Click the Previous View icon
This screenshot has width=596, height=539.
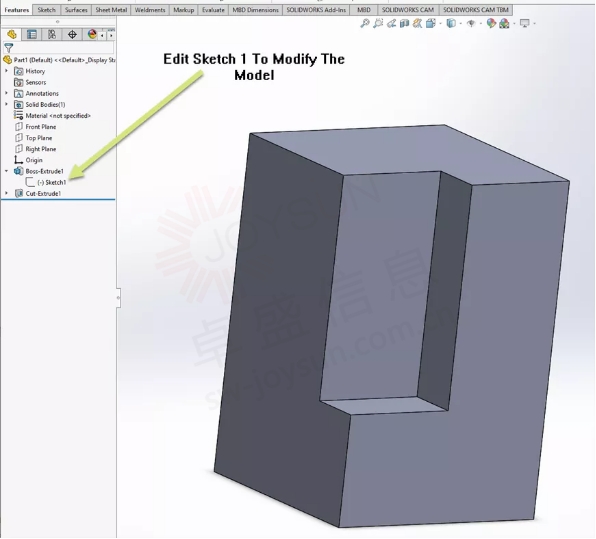coord(391,24)
